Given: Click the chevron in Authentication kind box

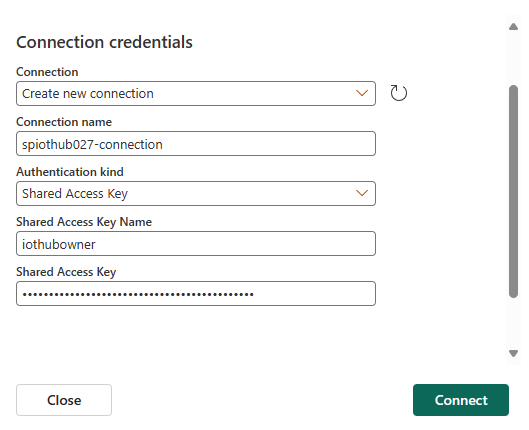Looking at the screenshot, I should pos(362,193).
